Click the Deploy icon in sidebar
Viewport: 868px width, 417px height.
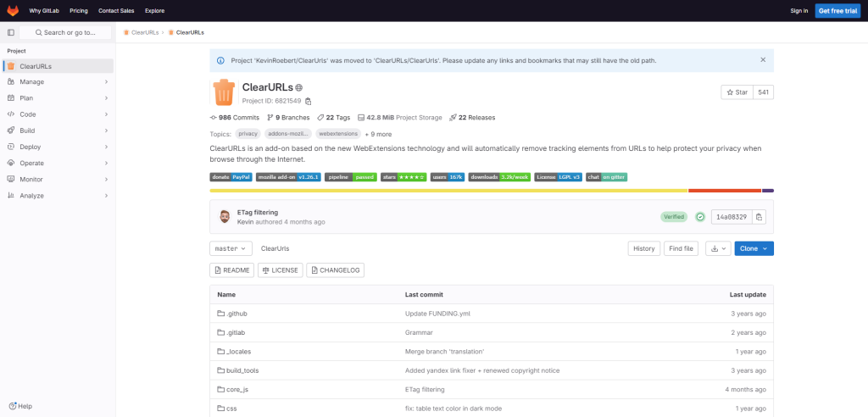[10, 147]
